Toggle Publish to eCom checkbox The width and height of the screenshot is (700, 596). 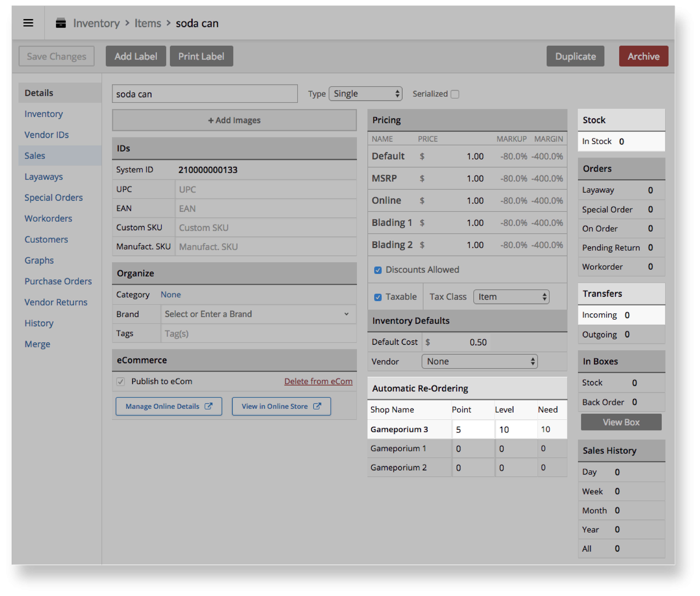click(x=121, y=381)
